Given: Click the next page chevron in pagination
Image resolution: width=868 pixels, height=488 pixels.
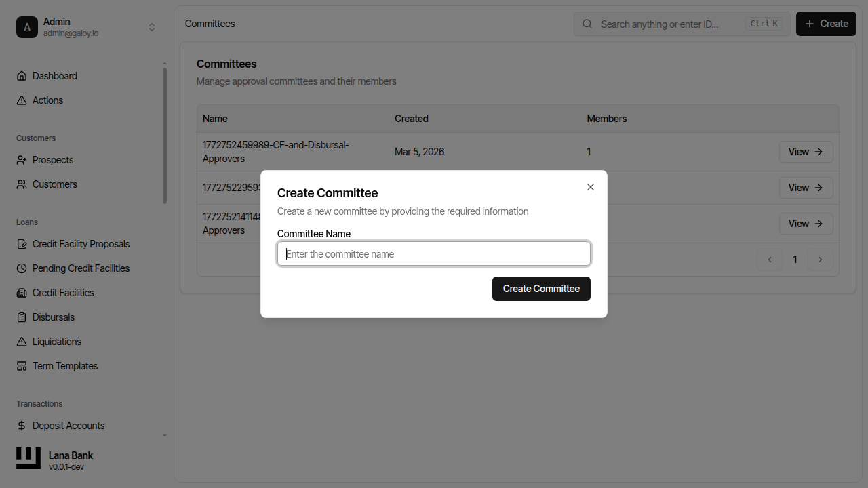Looking at the screenshot, I should (820, 259).
